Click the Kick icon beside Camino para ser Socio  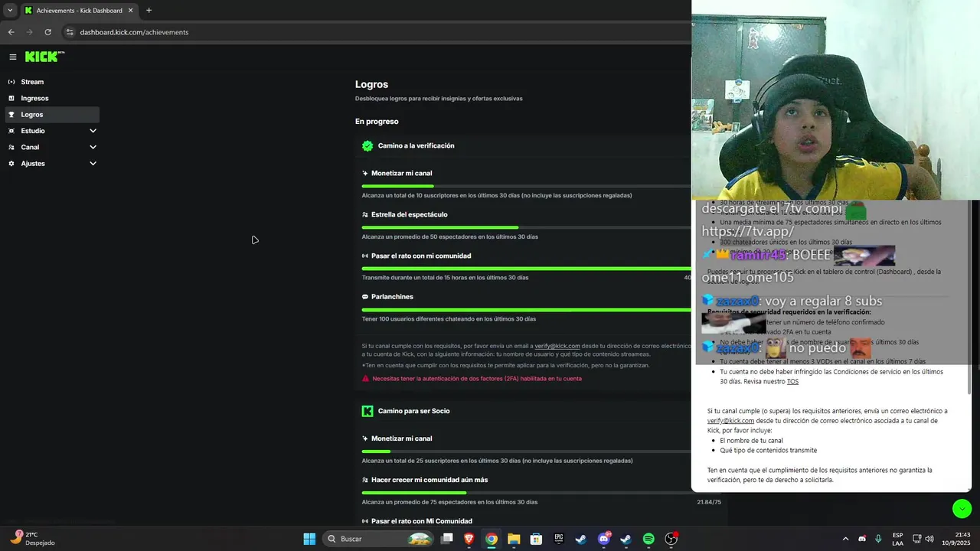pos(367,411)
